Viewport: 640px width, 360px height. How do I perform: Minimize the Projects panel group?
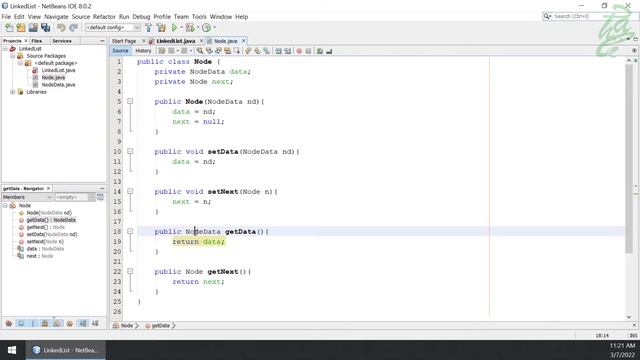click(x=102, y=41)
